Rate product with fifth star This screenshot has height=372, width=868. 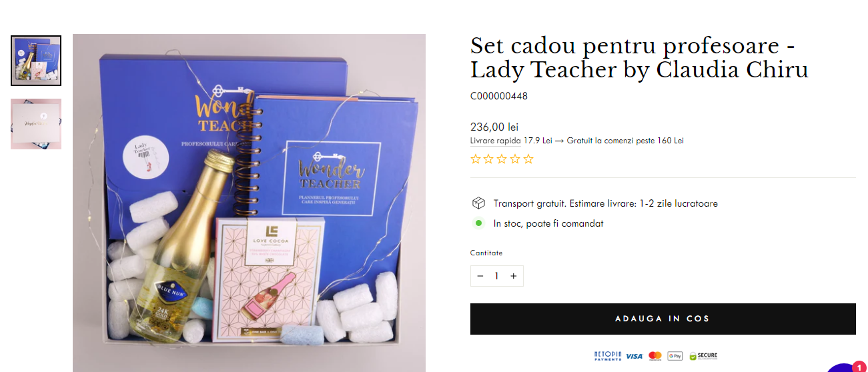(528, 159)
